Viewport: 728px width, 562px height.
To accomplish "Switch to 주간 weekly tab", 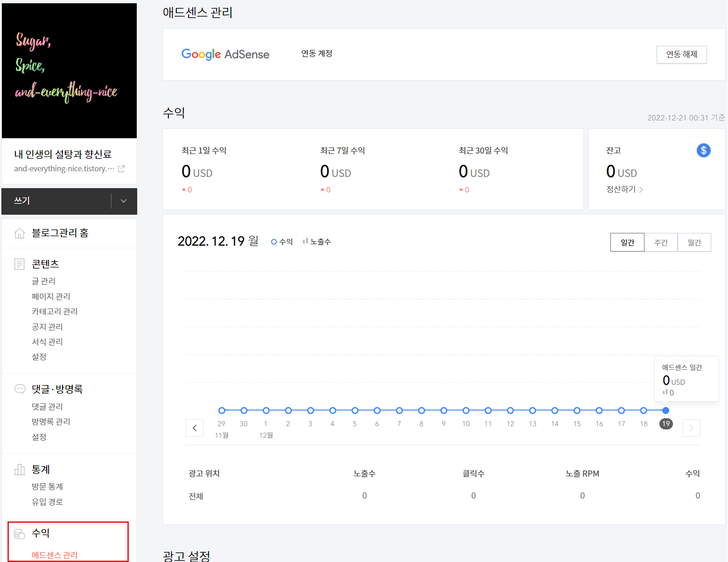I will (x=661, y=242).
